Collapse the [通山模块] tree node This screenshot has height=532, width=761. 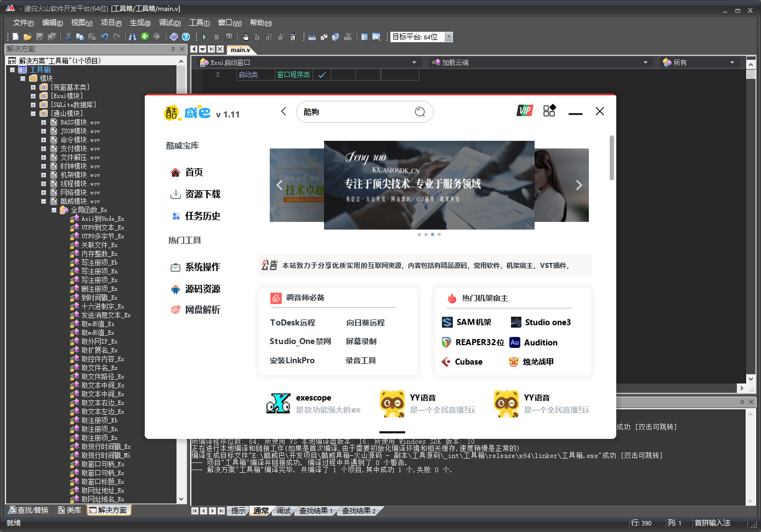pyautogui.click(x=33, y=113)
